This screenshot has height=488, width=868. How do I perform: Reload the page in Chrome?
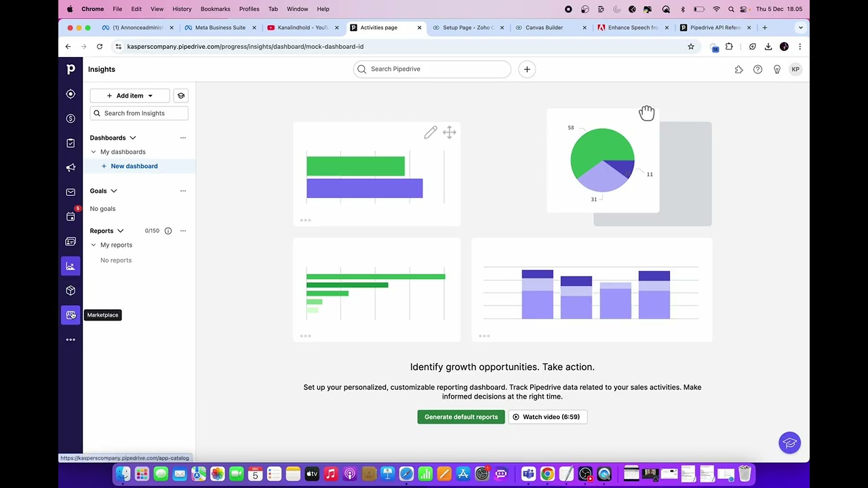pyautogui.click(x=99, y=47)
